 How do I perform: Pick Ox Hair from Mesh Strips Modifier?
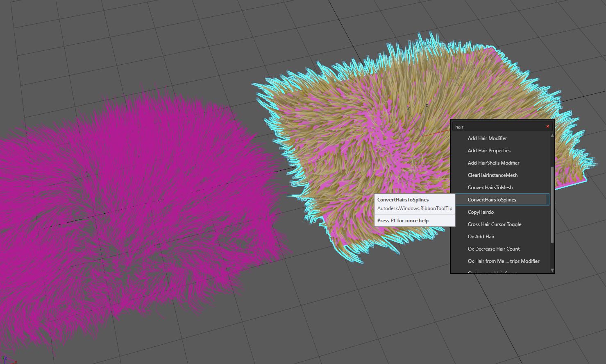pos(504,261)
